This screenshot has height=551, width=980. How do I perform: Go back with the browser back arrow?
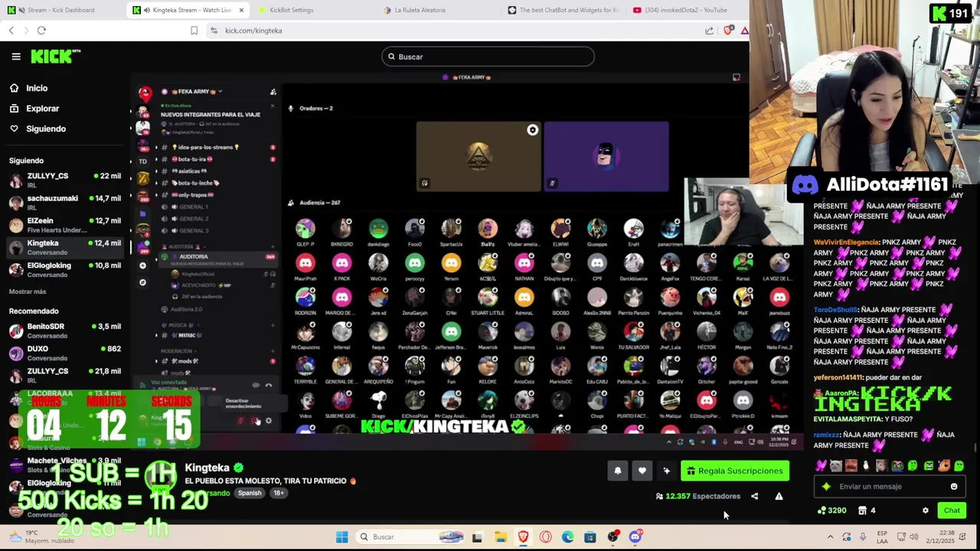click(11, 31)
